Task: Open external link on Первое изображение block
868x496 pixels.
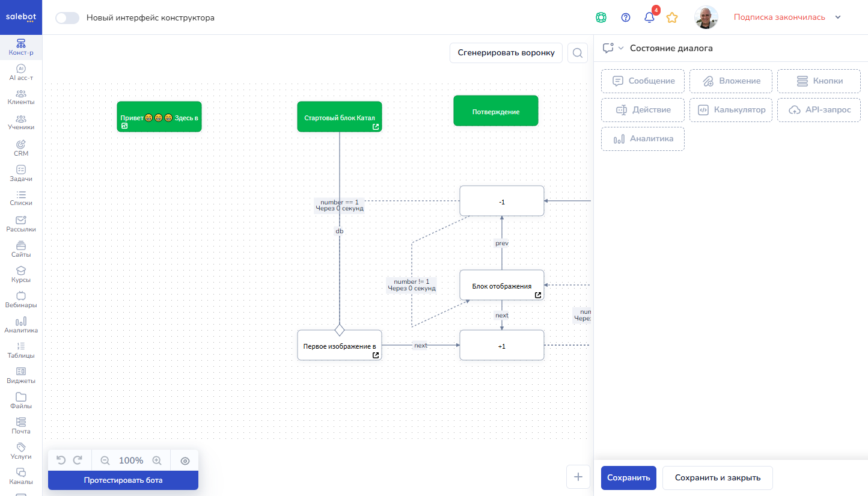Action: coord(376,355)
